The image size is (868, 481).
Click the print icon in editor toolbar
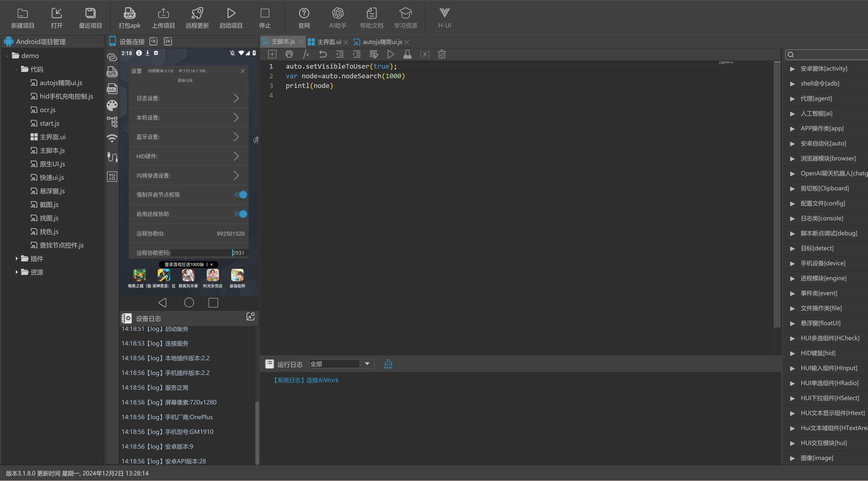click(289, 54)
